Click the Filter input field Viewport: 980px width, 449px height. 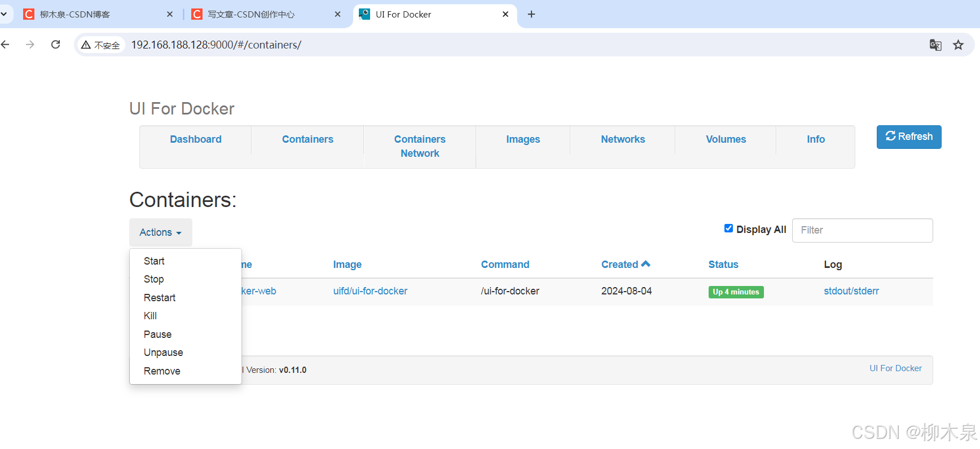click(862, 230)
